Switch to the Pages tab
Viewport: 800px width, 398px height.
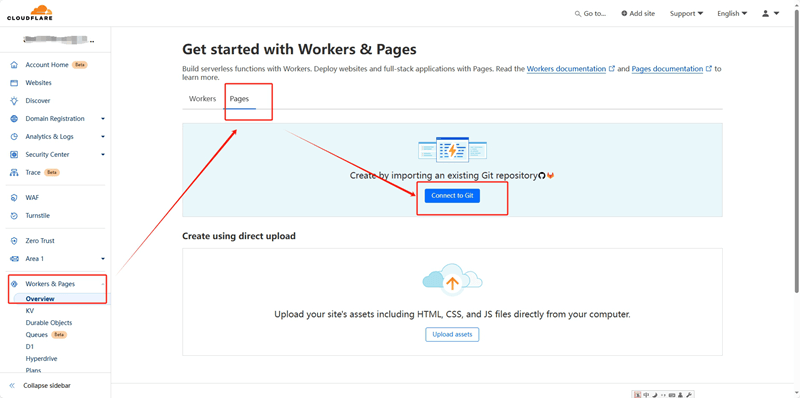(x=239, y=99)
